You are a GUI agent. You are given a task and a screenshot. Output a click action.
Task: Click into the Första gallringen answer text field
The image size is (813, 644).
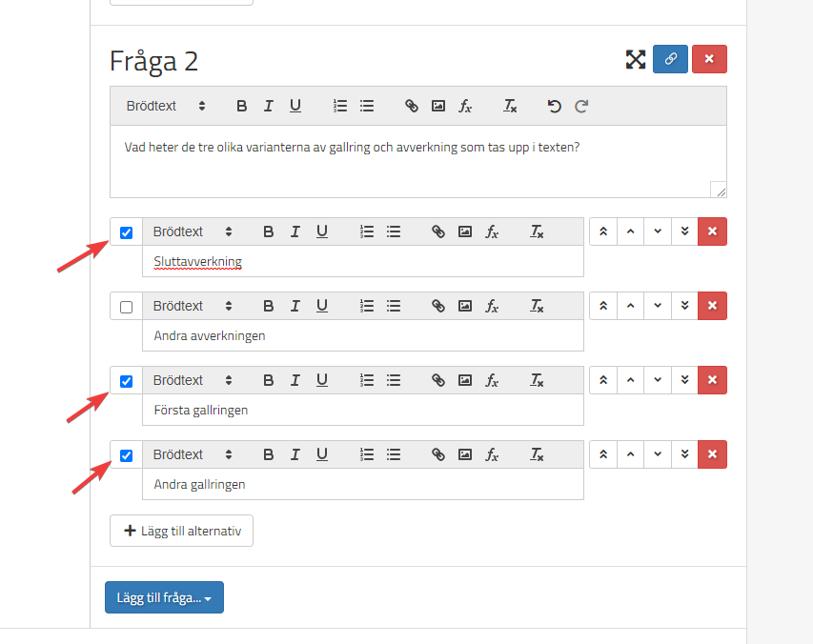[x=362, y=411]
